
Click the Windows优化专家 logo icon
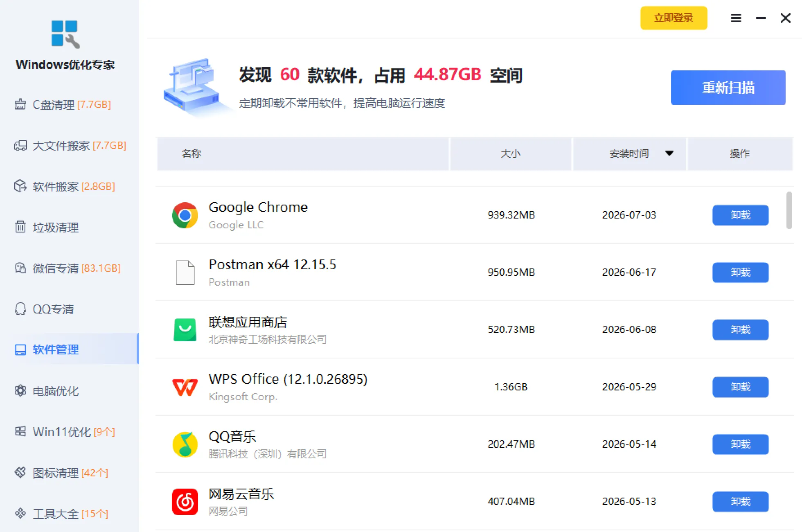(65, 34)
